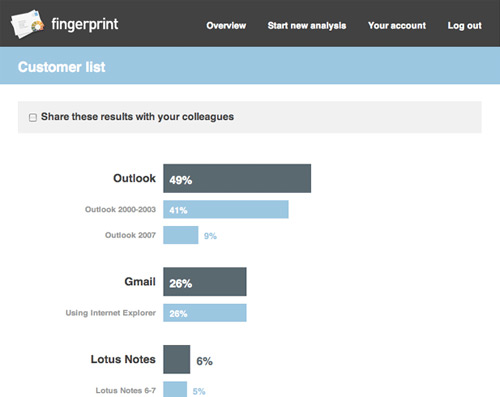The height and width of the screenshot is (397, 500).
Task: Click the Outlook 2007 sub-label
Action: tap(130, 235)
